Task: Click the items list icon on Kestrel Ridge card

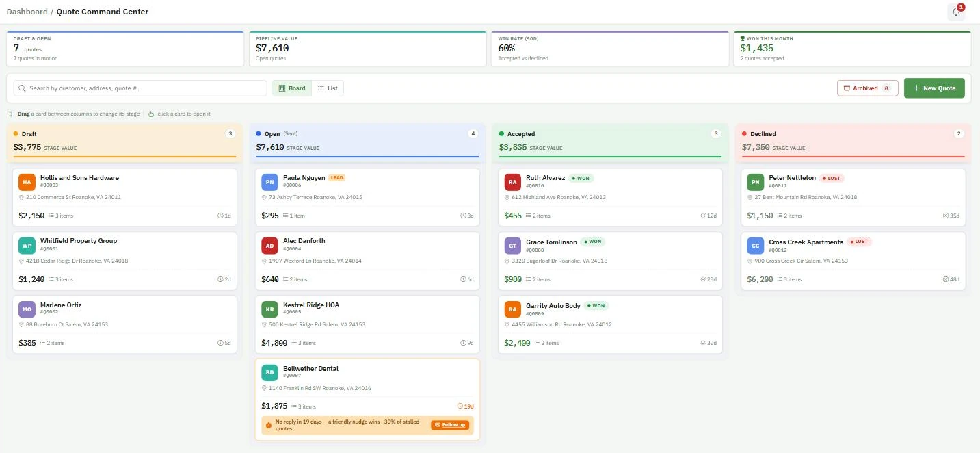Action: [294, 343]
